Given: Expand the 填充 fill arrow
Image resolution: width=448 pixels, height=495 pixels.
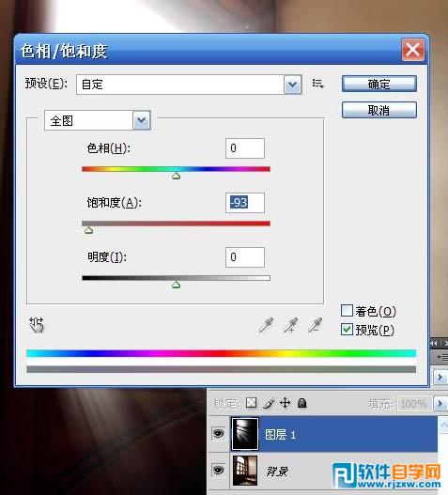Looking at the screenshot, I should [440, 404].
